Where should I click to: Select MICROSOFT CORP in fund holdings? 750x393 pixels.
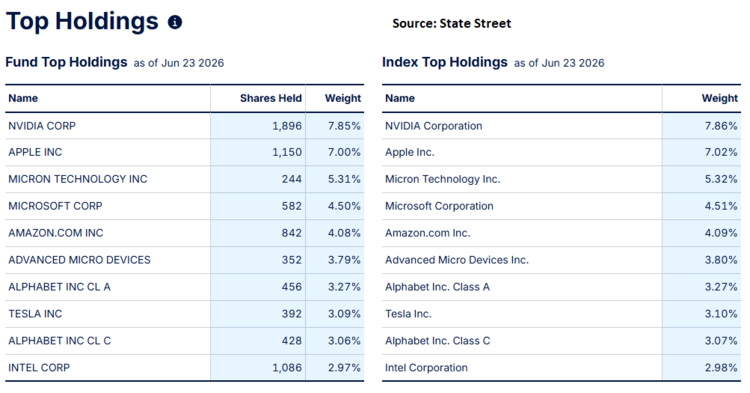[55, 206]
